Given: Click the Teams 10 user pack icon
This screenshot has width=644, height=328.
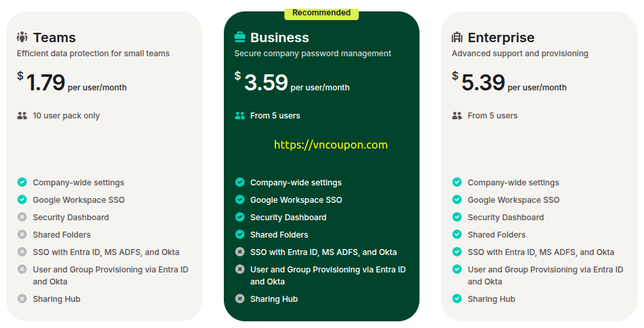Looking at the screenshot, I should coord(22,116).
